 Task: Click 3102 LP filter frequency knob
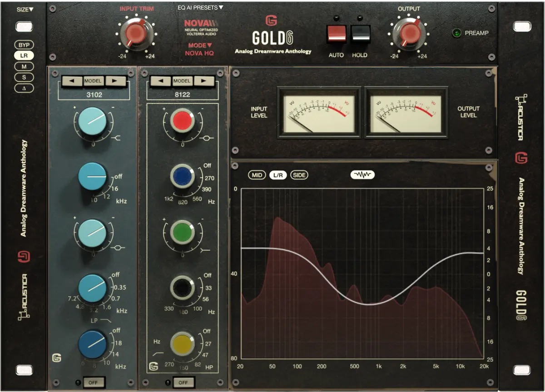[92, 344]
